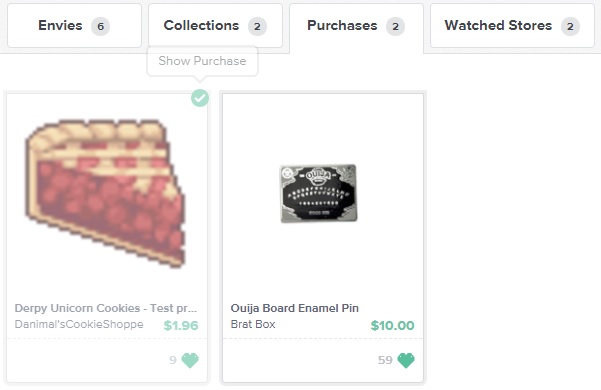This screenshot has width=601, height=390.
Task: Open the Watched Stores tab
Action: [x=512, y=26]
